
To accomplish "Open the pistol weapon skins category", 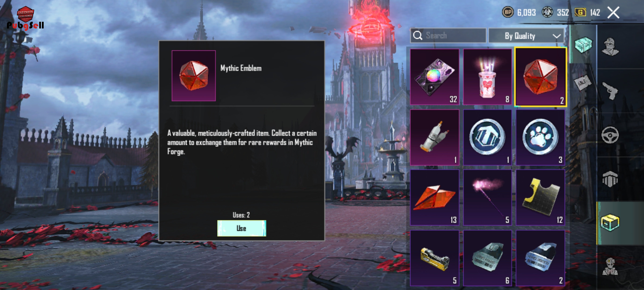I will (x=610, y=90).
